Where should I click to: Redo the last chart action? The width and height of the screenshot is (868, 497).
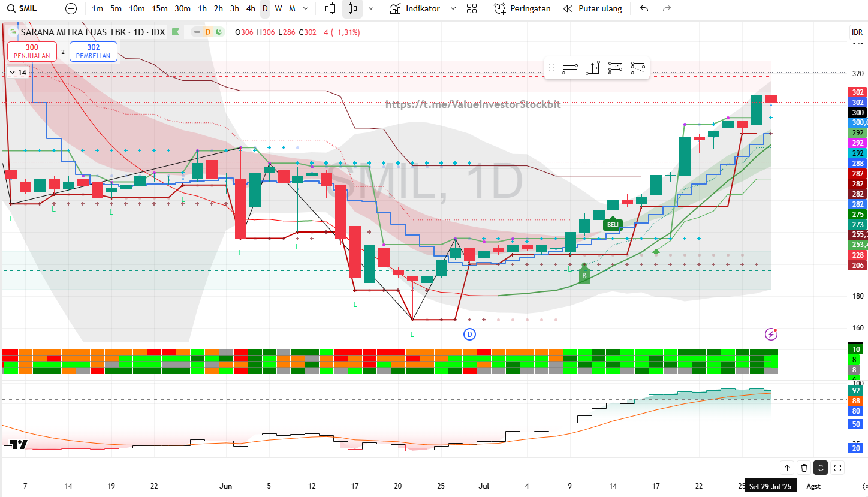coord(667,8)
